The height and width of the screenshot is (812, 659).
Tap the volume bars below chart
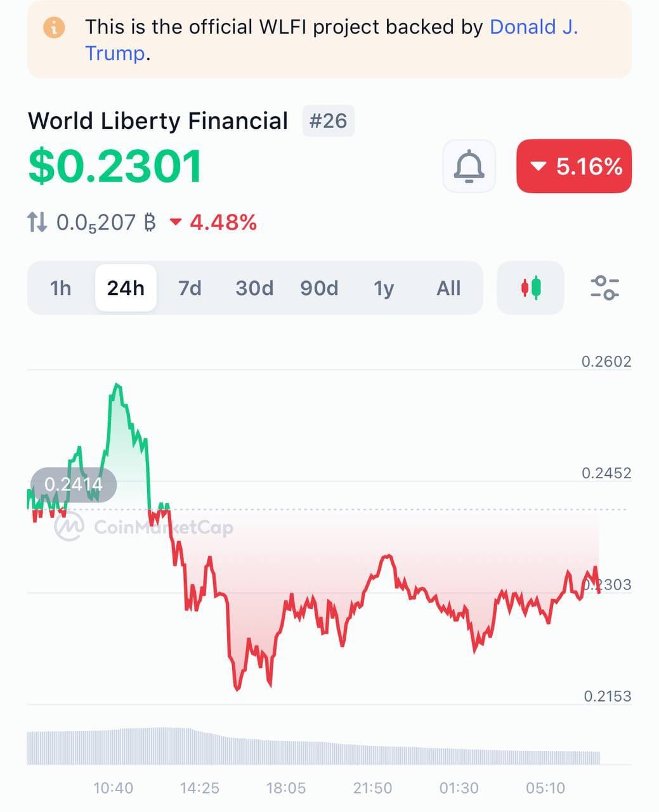click(313, 746)
